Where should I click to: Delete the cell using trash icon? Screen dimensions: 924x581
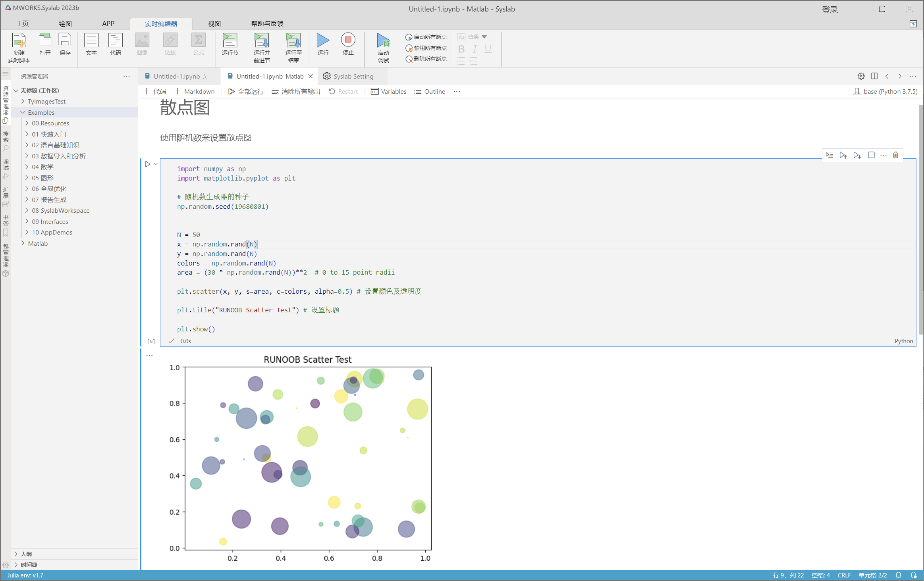coord(895,155)
